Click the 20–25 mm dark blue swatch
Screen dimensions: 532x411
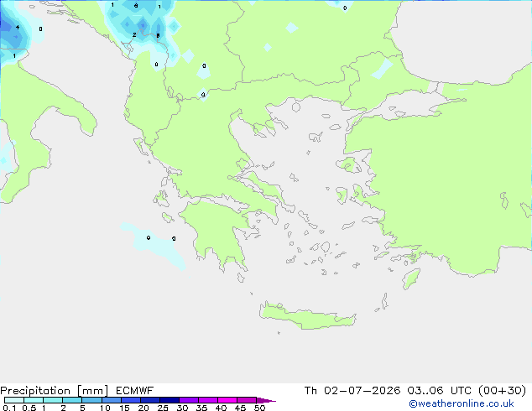(150, 400)
